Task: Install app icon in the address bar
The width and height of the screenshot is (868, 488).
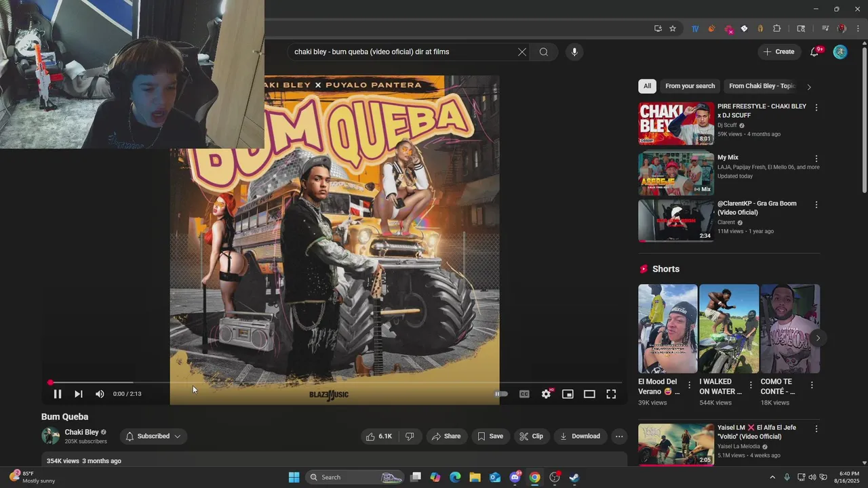Action: point(658,28)
